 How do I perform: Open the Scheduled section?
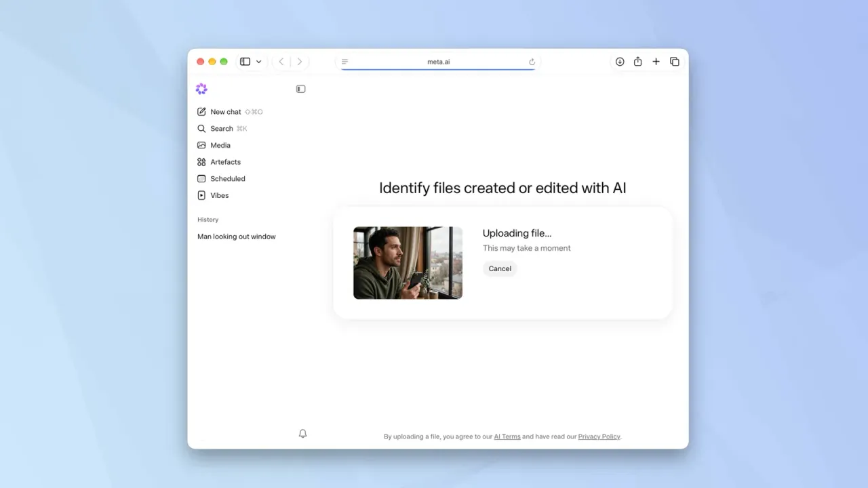click(221, 179)
